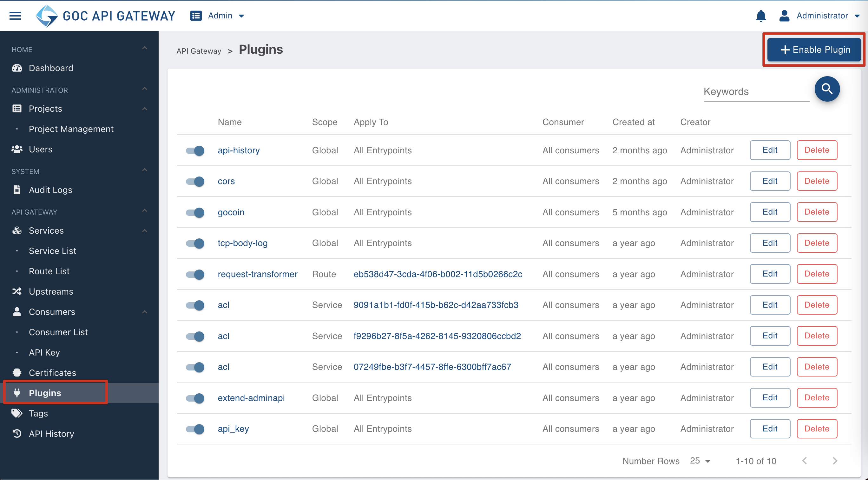Click the Users group icon
868x480 pixels.
[17, 149]
